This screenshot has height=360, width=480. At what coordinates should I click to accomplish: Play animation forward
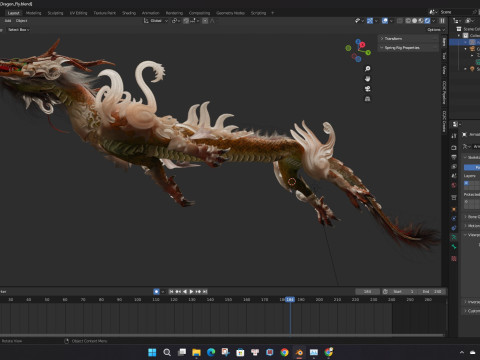coord(191,292)
